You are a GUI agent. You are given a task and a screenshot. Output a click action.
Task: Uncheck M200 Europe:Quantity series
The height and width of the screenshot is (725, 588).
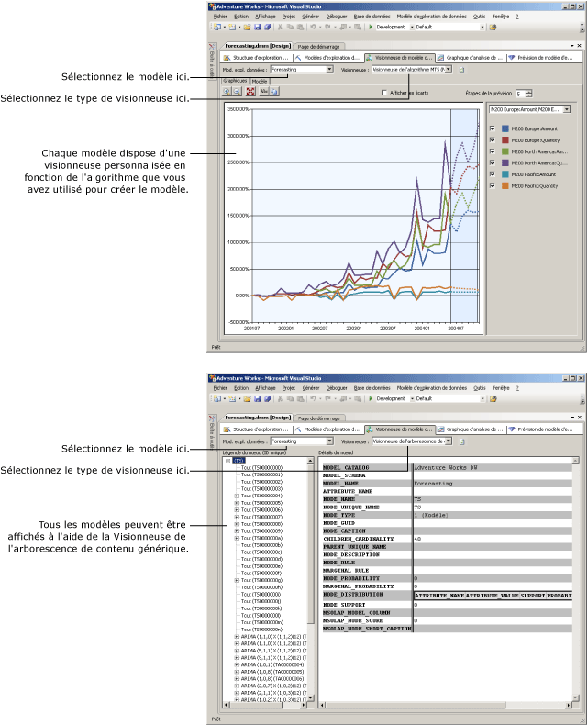[493, 140]
